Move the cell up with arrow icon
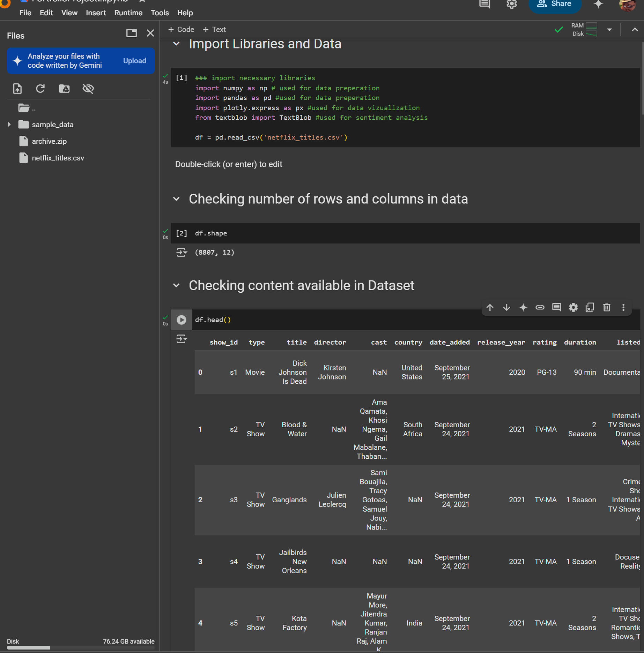Image resolution: width=644 pixels, height=653 pixels. point(490,307)
